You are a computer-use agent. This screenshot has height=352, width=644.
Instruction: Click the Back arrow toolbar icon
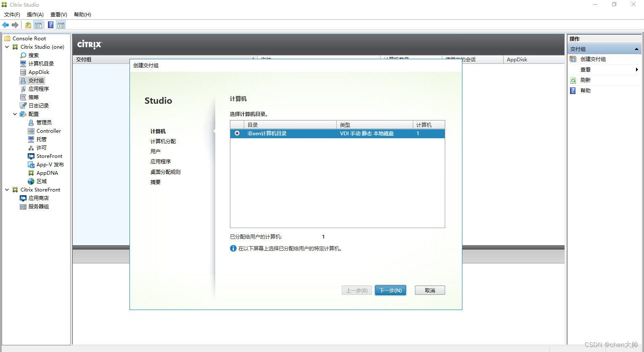5,25
